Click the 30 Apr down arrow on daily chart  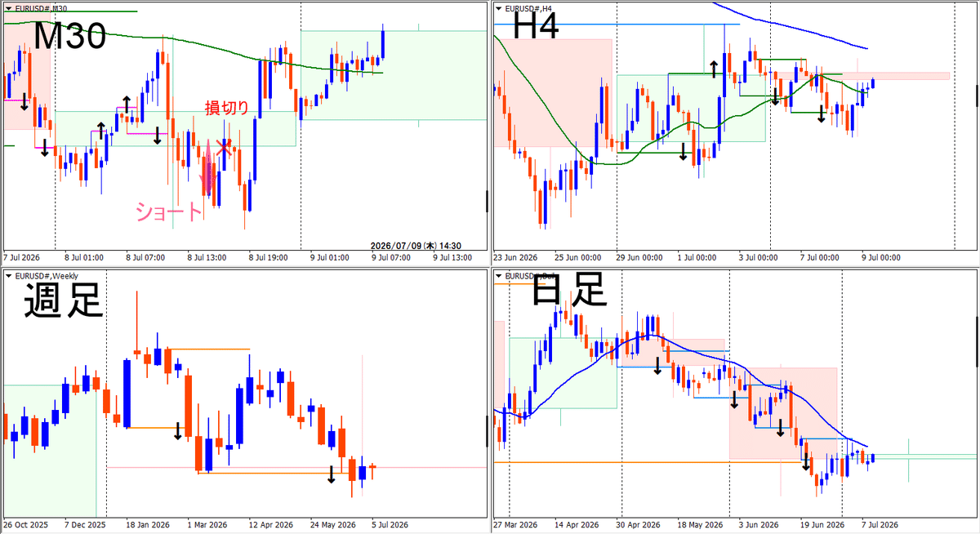click(x=657, y=367)
